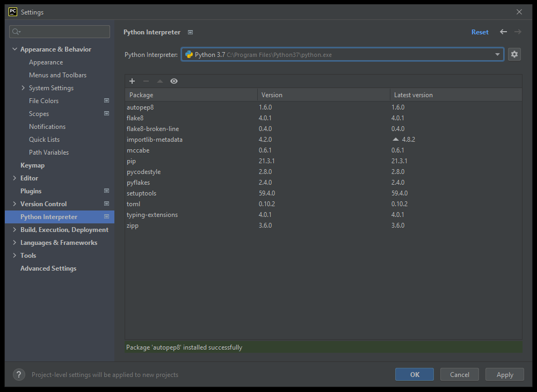Open the interpreter gear settings icon

pos(514,54)
